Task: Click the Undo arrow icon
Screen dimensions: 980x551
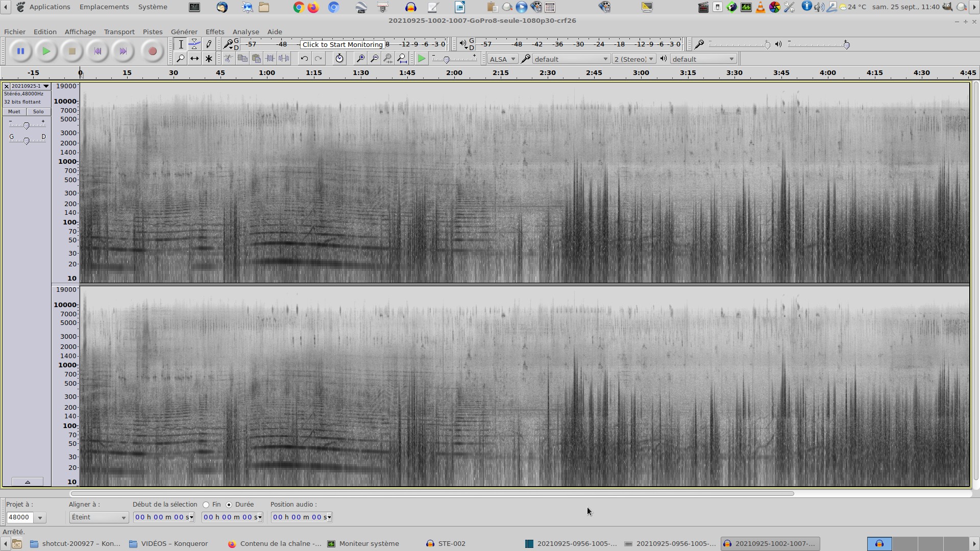Action: click(304, 59)
